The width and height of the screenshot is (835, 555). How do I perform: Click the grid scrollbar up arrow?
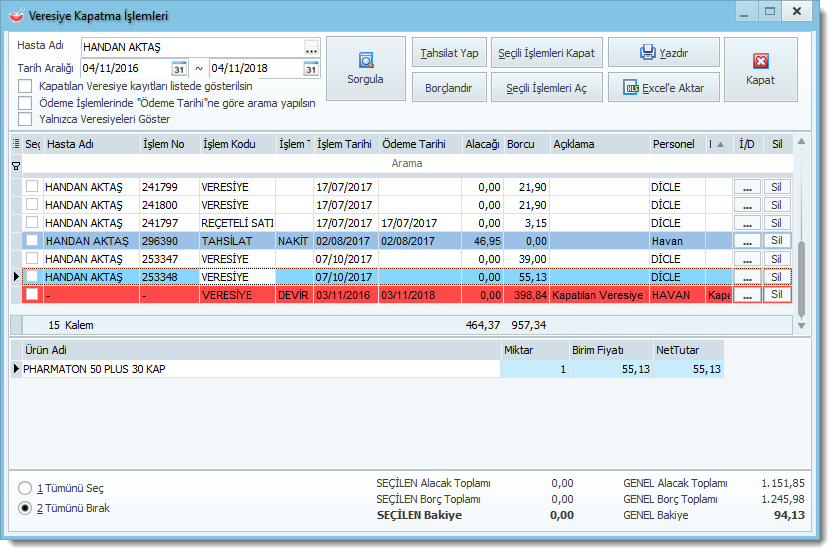(801, 142)
